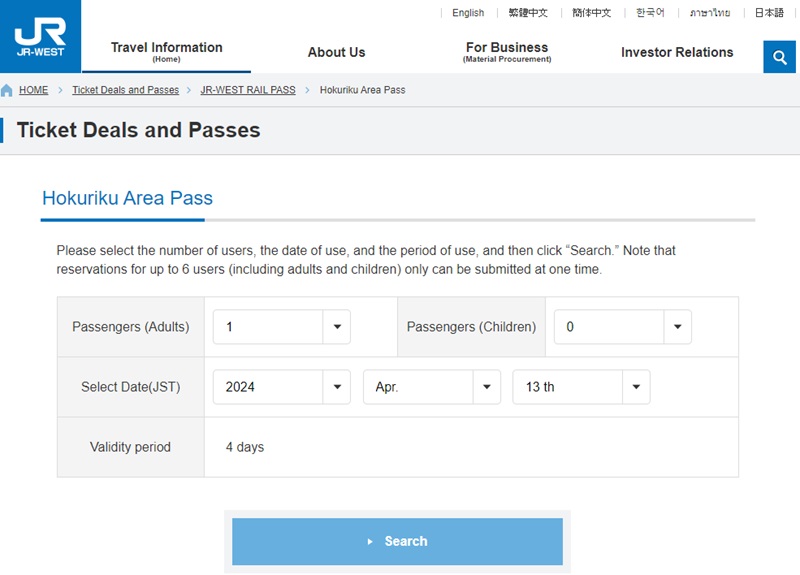Switch language to 繁體中文
The width and height of the screenshot is (800, 575).
click(528, 13)
